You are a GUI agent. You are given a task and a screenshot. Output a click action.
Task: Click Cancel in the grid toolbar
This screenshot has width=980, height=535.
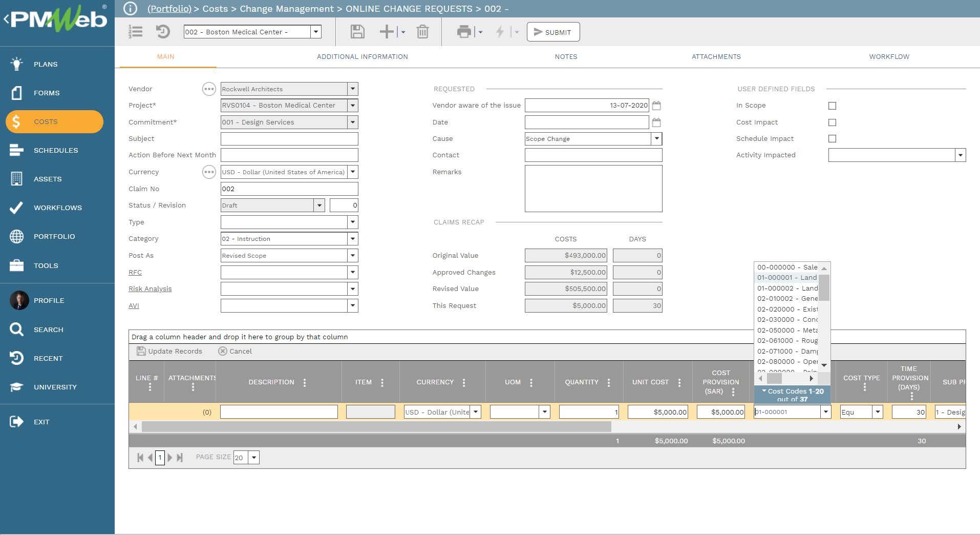[x=235, y=351]
